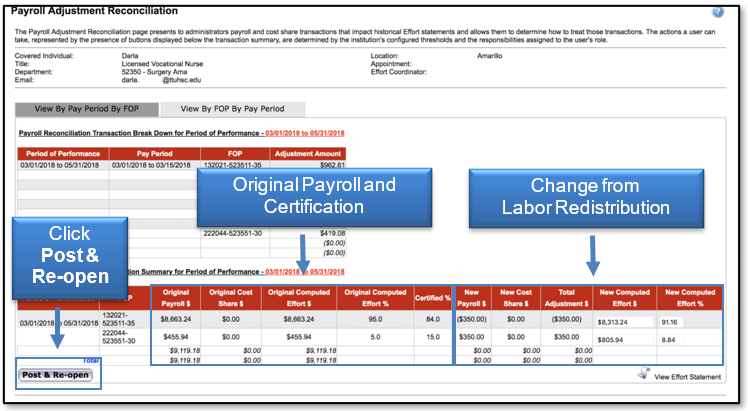Click the Adjustment Amount column header
This screenshot has height=411, width=748.
pyautogui.click(x=308, y=154)
